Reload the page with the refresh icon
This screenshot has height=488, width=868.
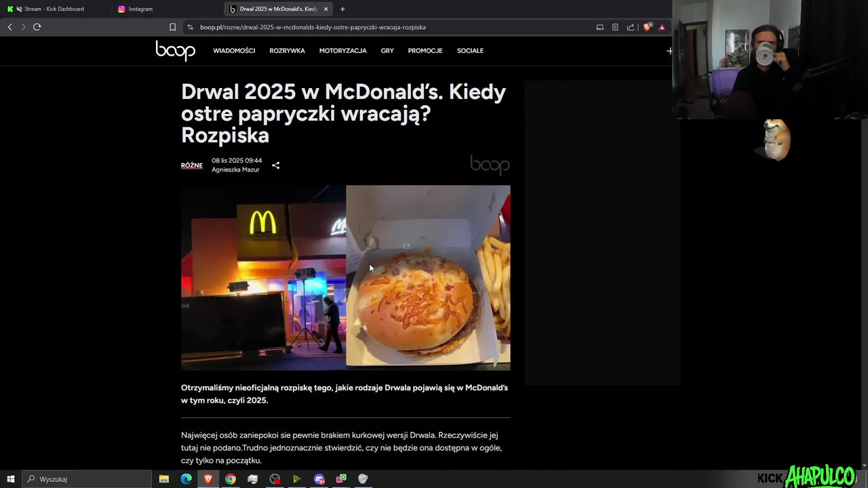click(x=37, y=27)
